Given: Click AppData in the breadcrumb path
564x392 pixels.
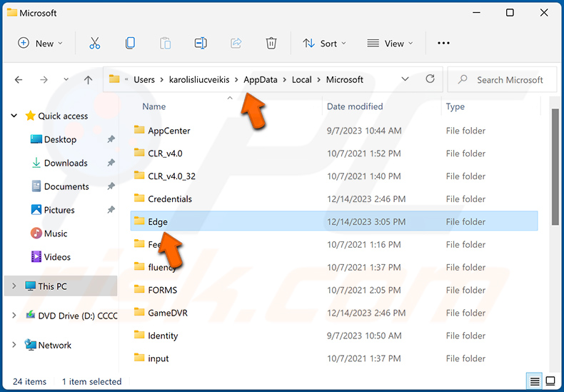Looking at the screenshot, I should point(261,79).
